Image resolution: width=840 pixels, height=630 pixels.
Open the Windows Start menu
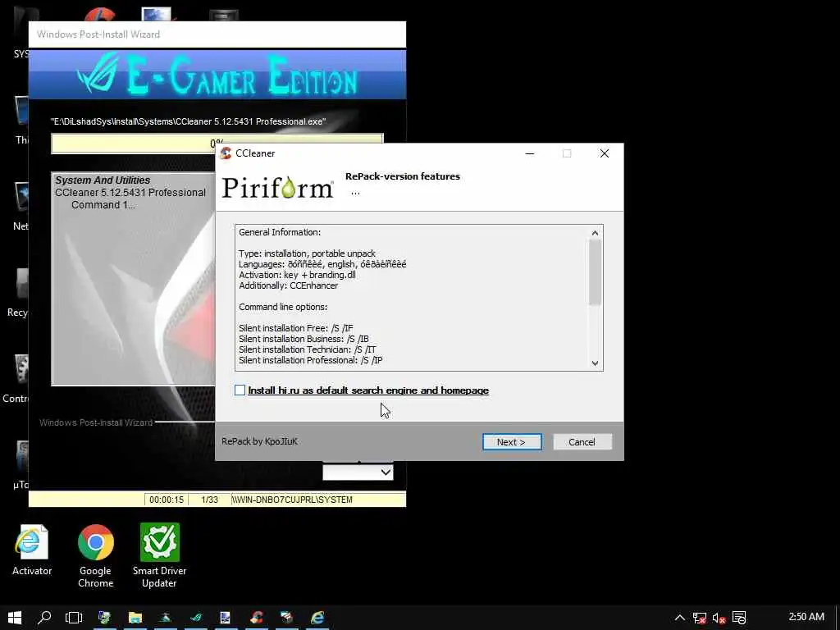click(x=15, y=618)
